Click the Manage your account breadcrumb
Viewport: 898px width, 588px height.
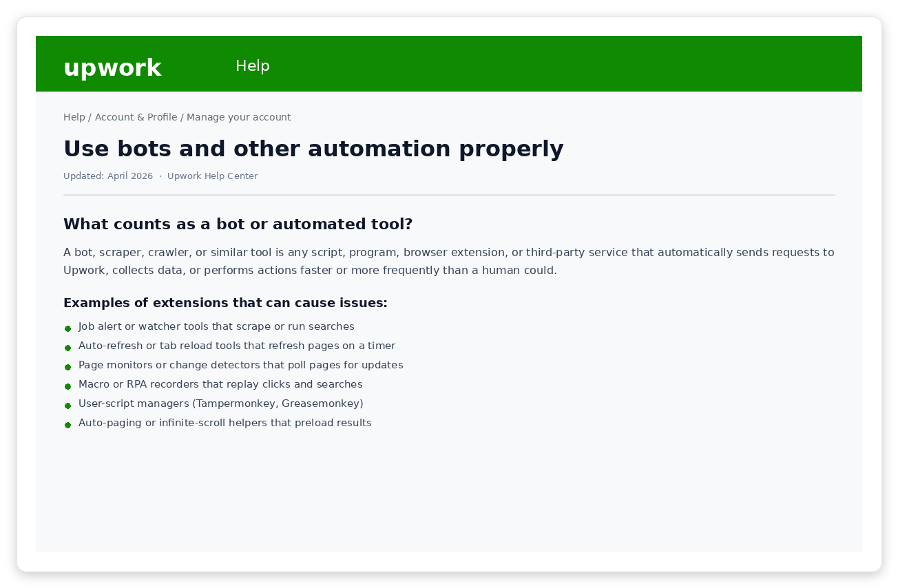238,117
